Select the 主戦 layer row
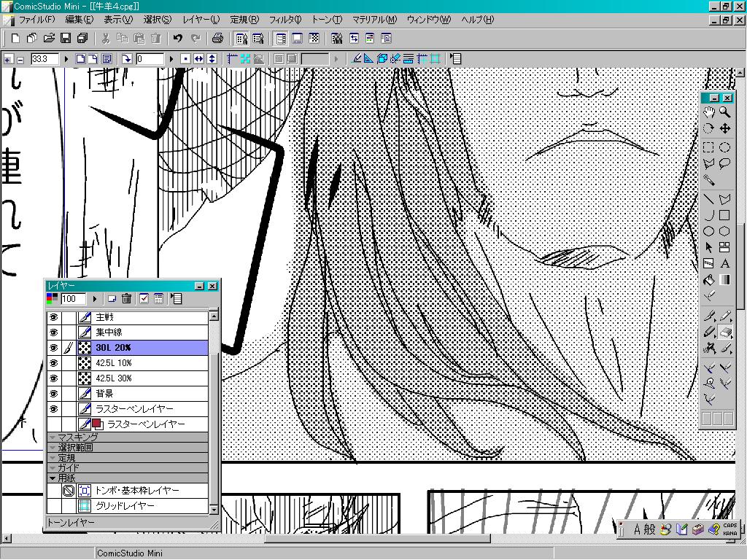This screenshot has width=747, height=560. 127,317
